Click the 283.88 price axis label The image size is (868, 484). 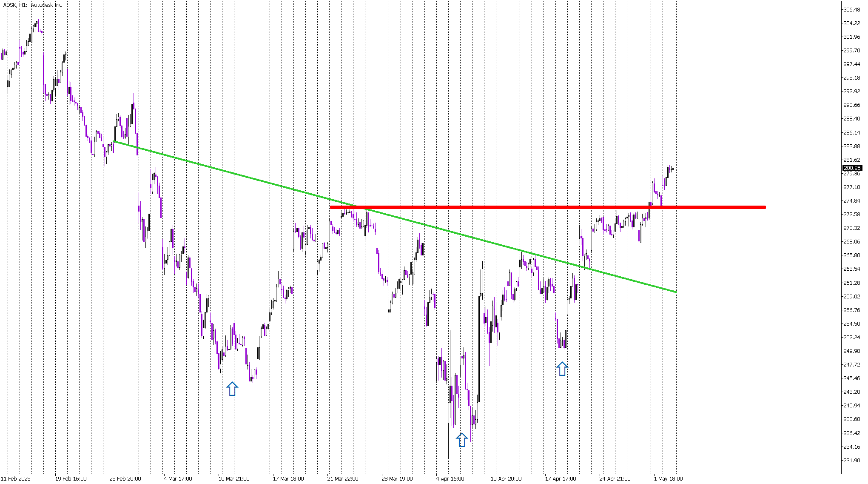coord(852,146)
